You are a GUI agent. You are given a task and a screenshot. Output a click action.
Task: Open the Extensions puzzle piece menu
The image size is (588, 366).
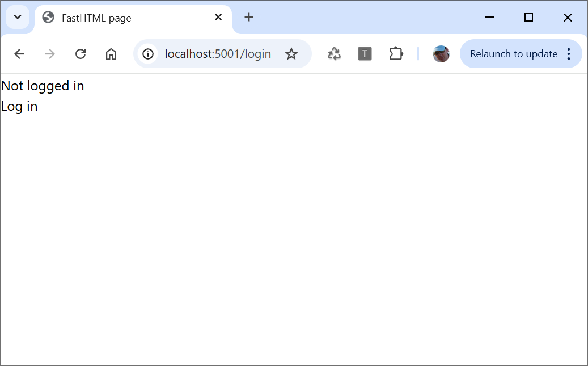[396, 54]
